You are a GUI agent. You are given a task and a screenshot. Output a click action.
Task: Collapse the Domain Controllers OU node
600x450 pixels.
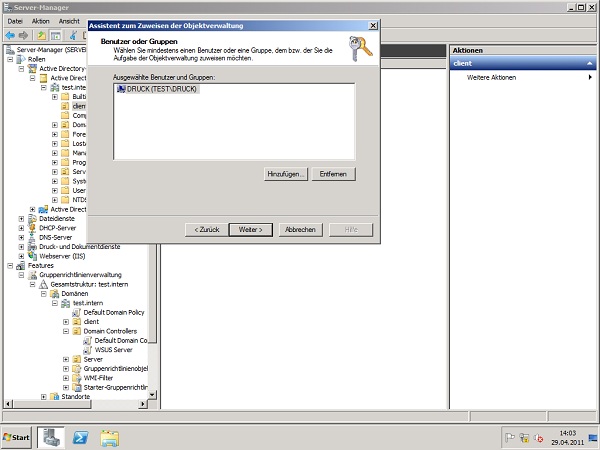(66, 331)
